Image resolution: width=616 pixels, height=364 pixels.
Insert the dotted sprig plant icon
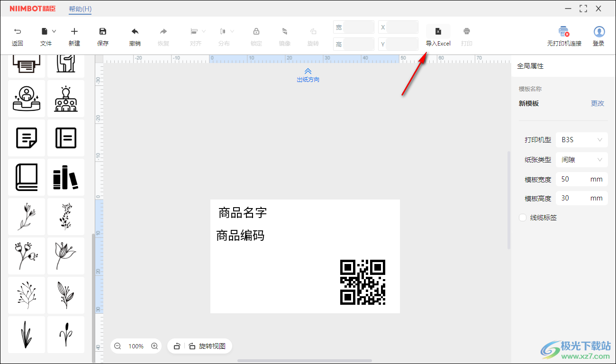pyautogui.click(x=66, y=217)
